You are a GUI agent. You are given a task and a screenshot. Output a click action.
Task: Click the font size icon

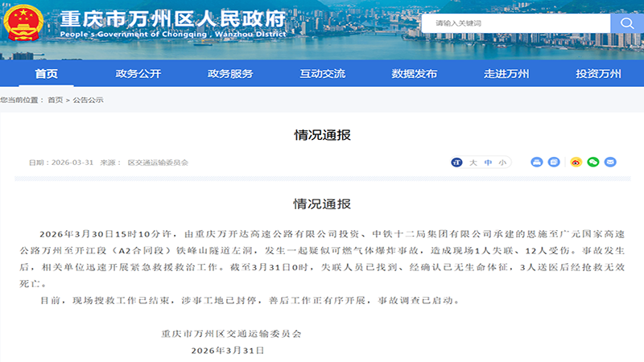click(x=456, y=162)
